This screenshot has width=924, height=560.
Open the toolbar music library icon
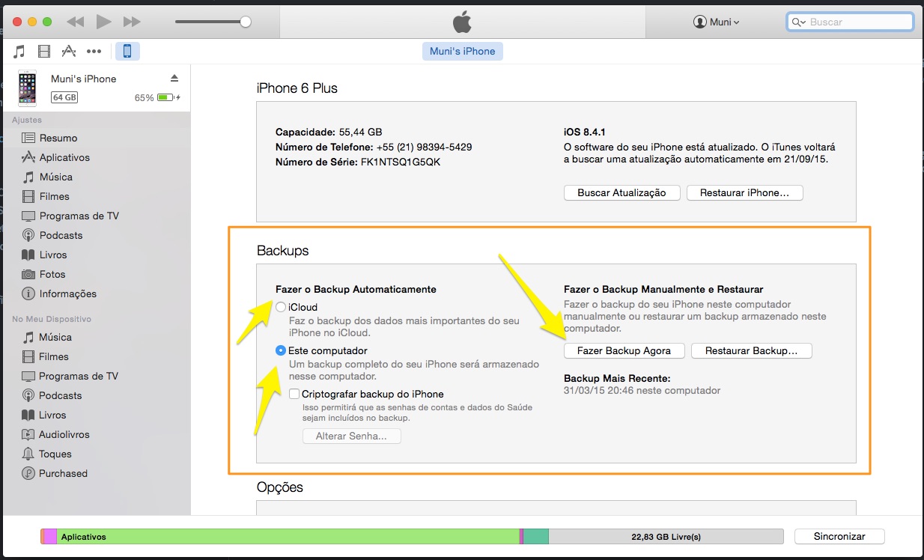tap(19, 51)
